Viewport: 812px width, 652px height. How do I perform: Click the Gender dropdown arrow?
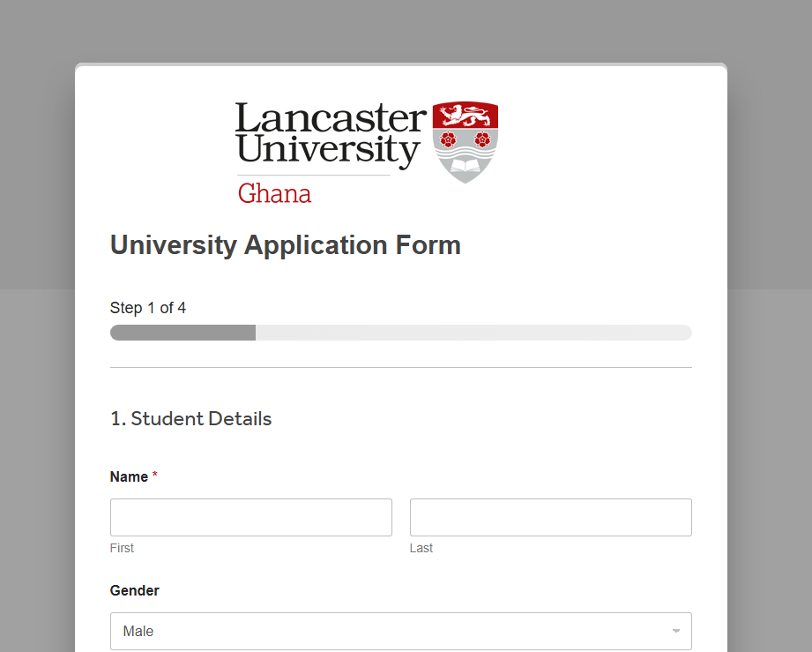click(x=675, y=631)
